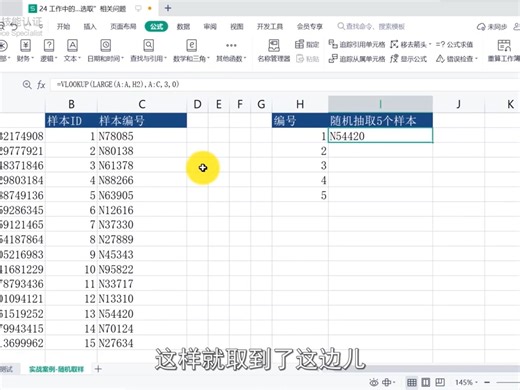The width and height of the screenshot is (520, 390).
Task: Click the monitor icon on document tab
Action: pos(138,8)
